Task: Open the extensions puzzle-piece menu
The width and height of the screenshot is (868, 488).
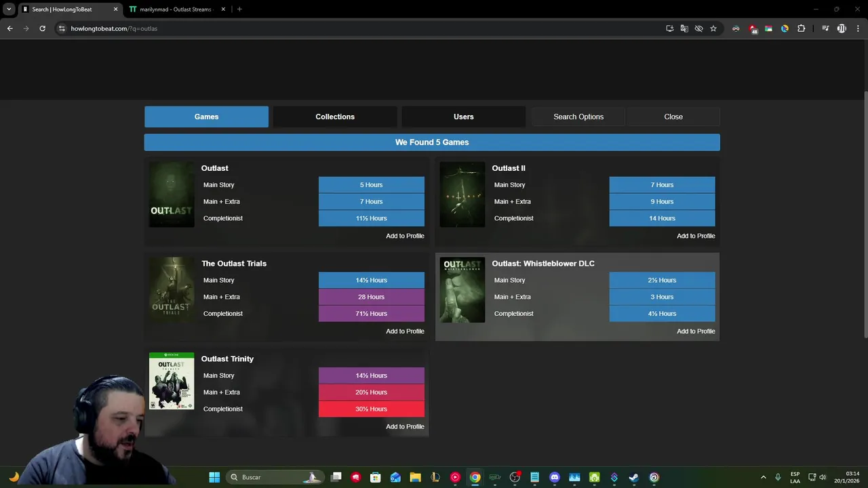Action: point(801,28)
